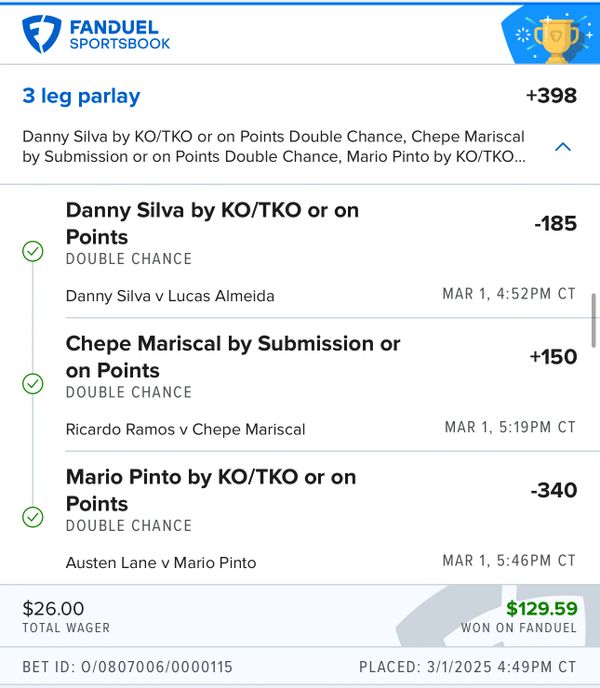This screenshot has width=600, height=688.
Task: Open the 3 leg parlay heading
Action: 81,96
